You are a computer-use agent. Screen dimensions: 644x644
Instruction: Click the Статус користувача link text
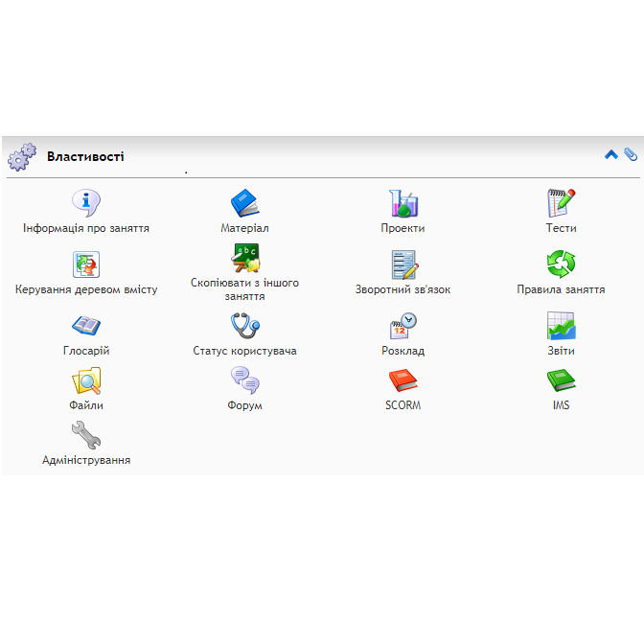pyautogui.click(x=244, y=351)
